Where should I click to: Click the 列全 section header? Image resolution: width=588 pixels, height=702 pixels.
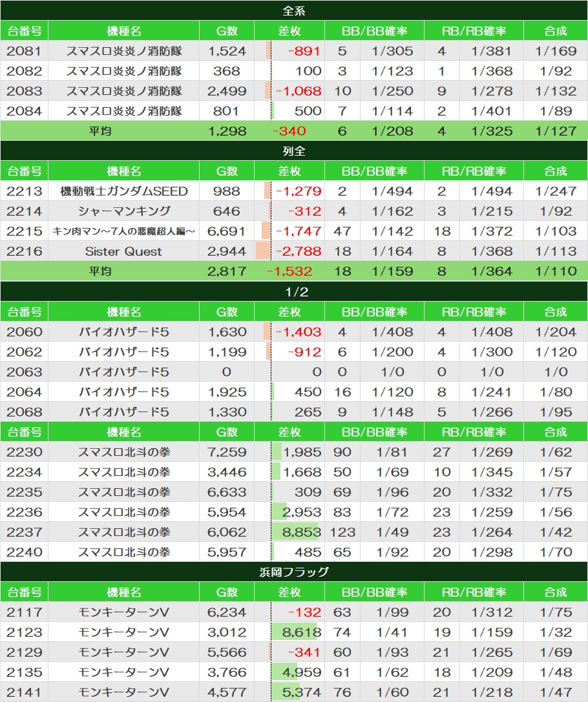point(294,151)
